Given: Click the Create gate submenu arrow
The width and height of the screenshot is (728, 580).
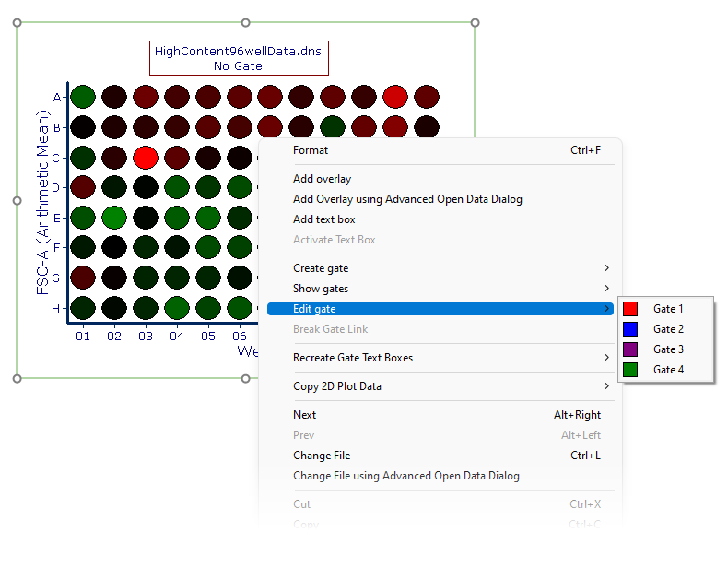Looking at the screenshot, I should click(607, 268).
